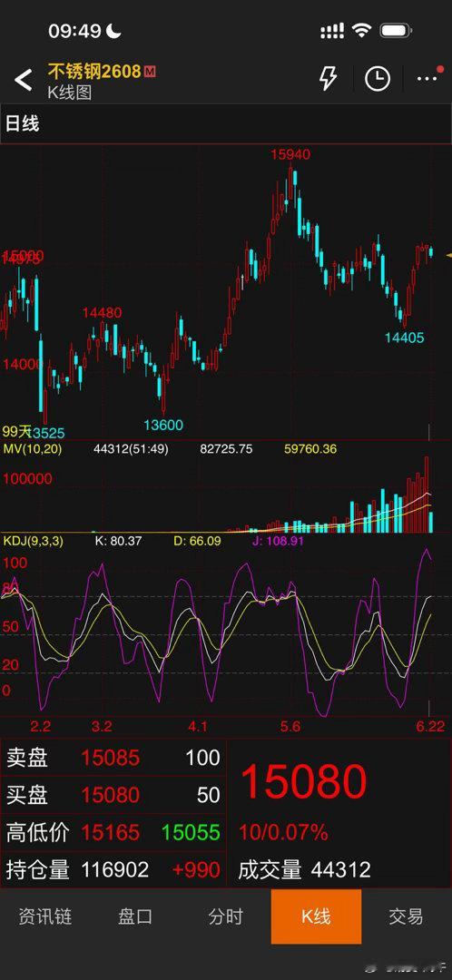Tap the red M badge beside 不锈钢2608

[x=150, y=72]
